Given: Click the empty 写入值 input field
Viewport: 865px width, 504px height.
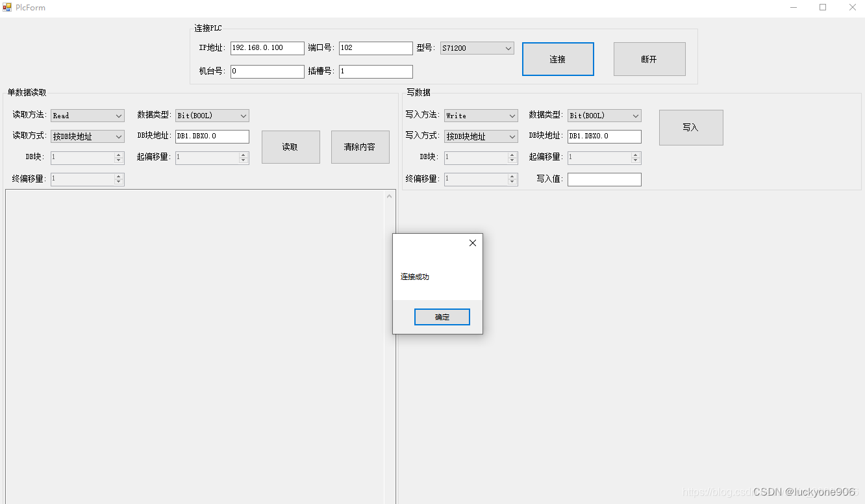Looking at the screenshot, I should pyautogui.click(x=604, y=179).
